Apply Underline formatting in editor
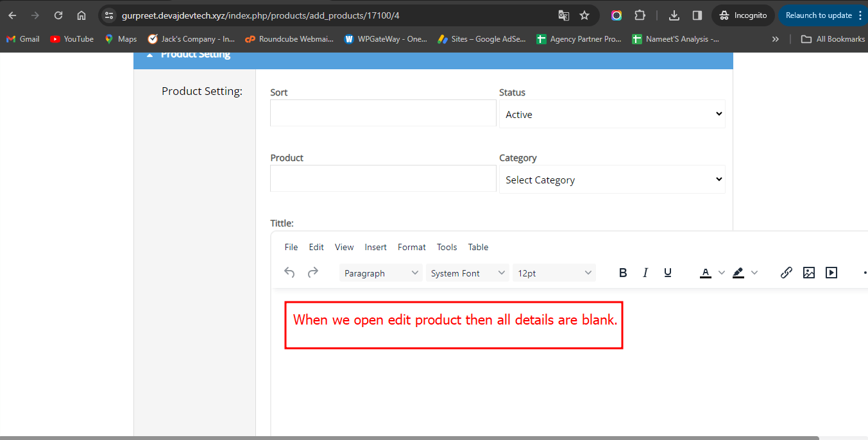Screen dimensions: 868x440 click(667, 273)
